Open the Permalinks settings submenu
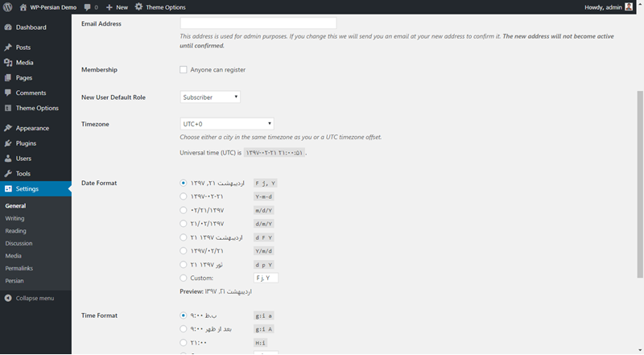The image size is (644, 355). [x=19, y=268]
